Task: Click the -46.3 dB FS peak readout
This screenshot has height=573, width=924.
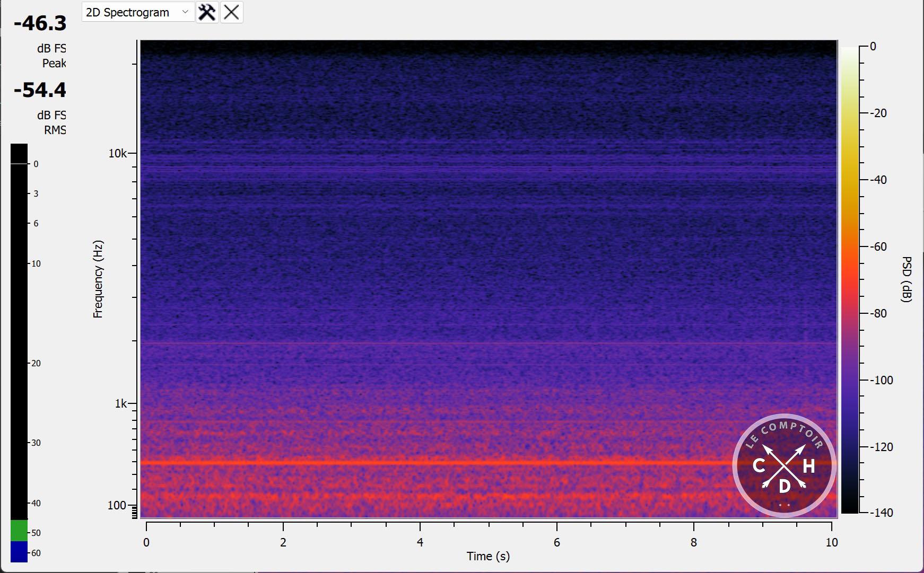Action: 40,24
